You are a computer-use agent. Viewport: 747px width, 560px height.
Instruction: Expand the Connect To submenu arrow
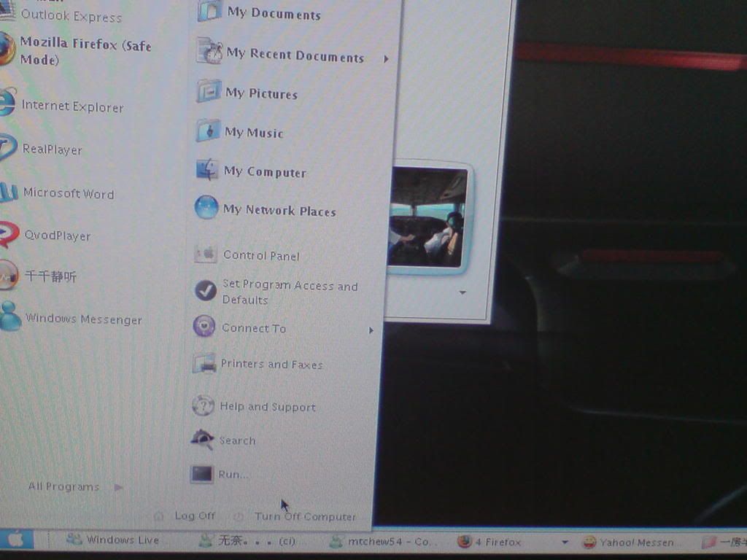click(371, 330)
